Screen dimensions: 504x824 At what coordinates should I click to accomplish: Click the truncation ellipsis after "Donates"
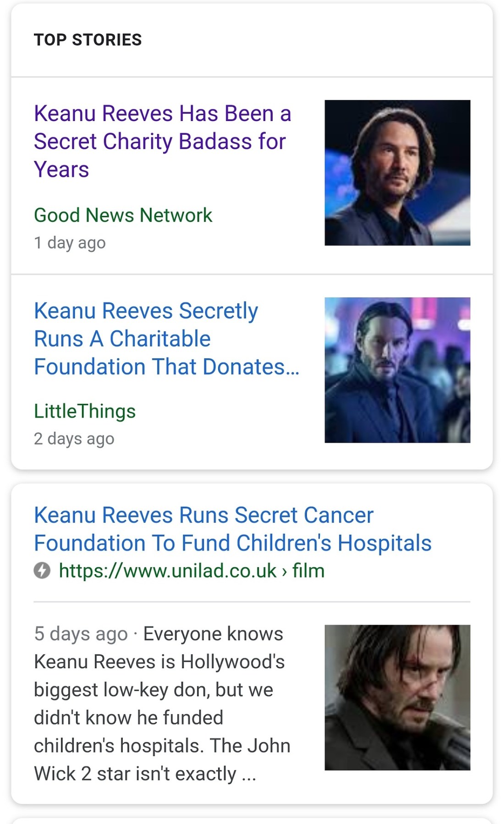point(292,368)
